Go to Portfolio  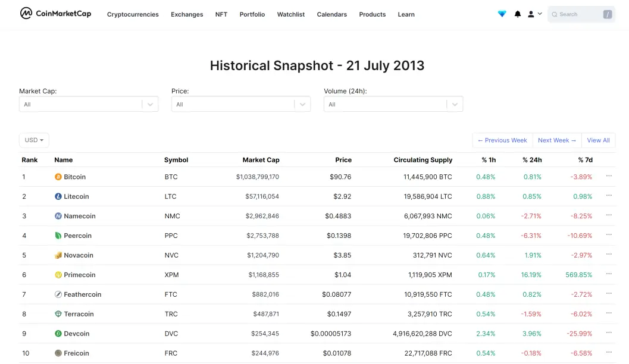click(x=252, y=14)
